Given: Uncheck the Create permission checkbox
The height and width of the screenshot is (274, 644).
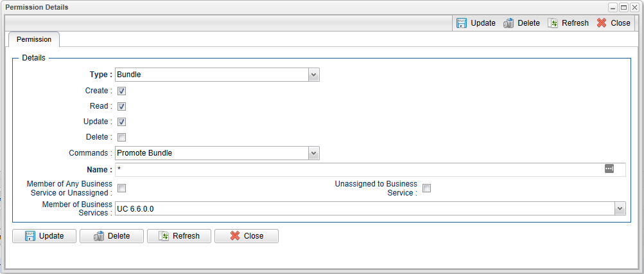Looking at the screenshot, I should [x=121, y=91].
